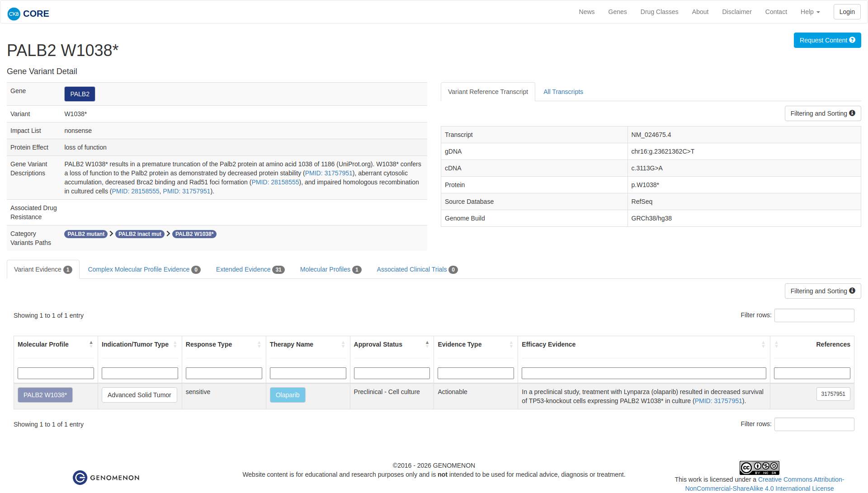Image resolution: width=868 pixels, height=493 pixels.
Task: Click the PALB2 gene button
Action: coord(80,94)
